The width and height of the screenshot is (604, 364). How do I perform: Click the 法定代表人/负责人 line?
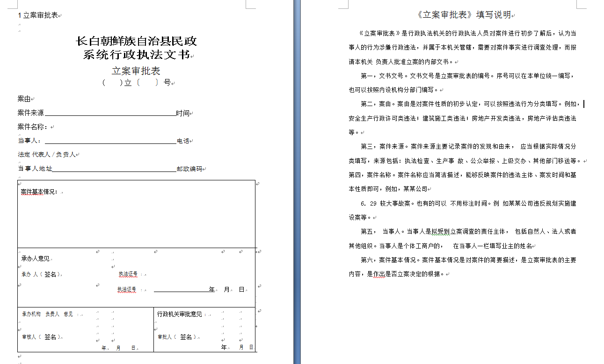[46, 155]
